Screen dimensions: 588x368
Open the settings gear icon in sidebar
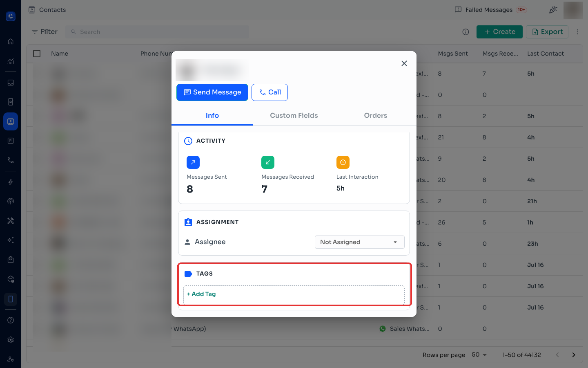coord(11,340)
